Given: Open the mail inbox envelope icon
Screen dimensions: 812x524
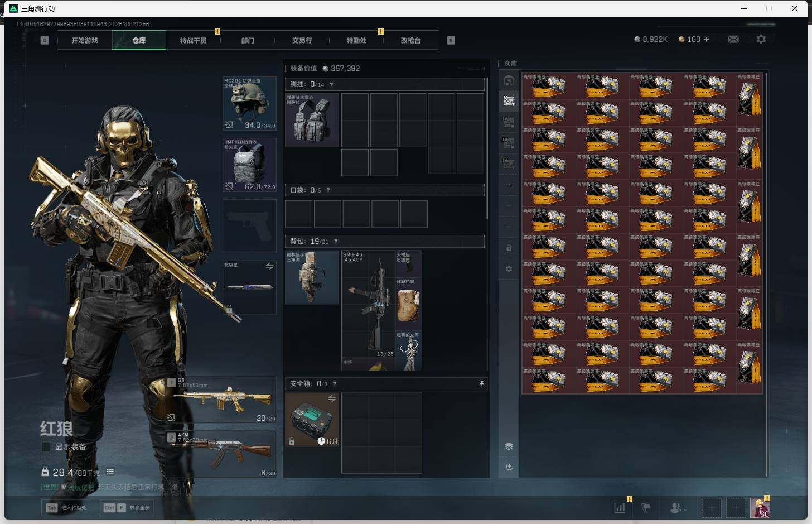Looking at the screenshot, I should [x=733, y=39].
